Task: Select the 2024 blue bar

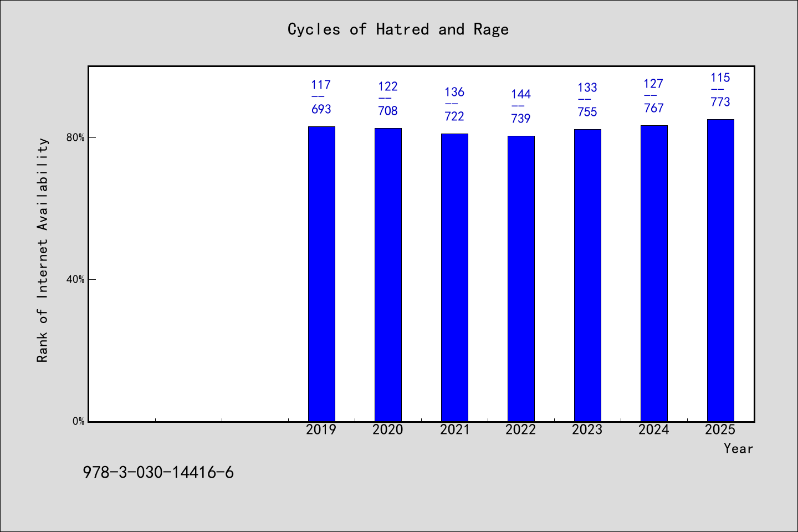Action: tap(654, 273)
